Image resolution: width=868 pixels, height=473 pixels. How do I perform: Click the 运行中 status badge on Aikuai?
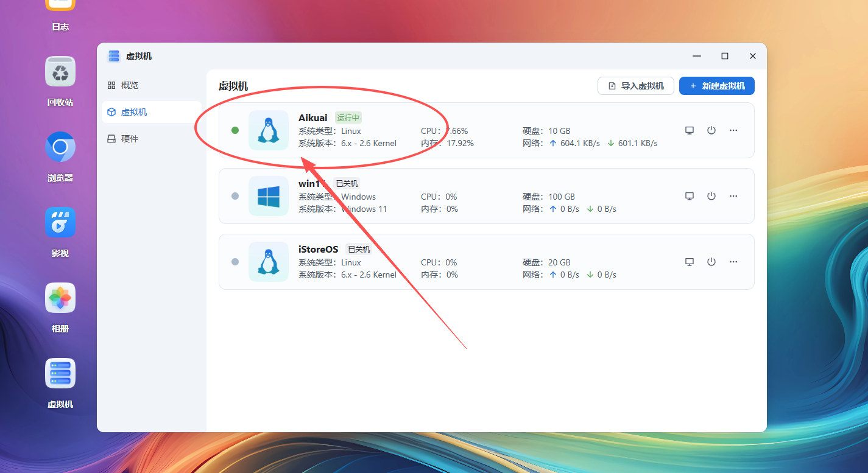pyautogui.click(x=348, y=117)
